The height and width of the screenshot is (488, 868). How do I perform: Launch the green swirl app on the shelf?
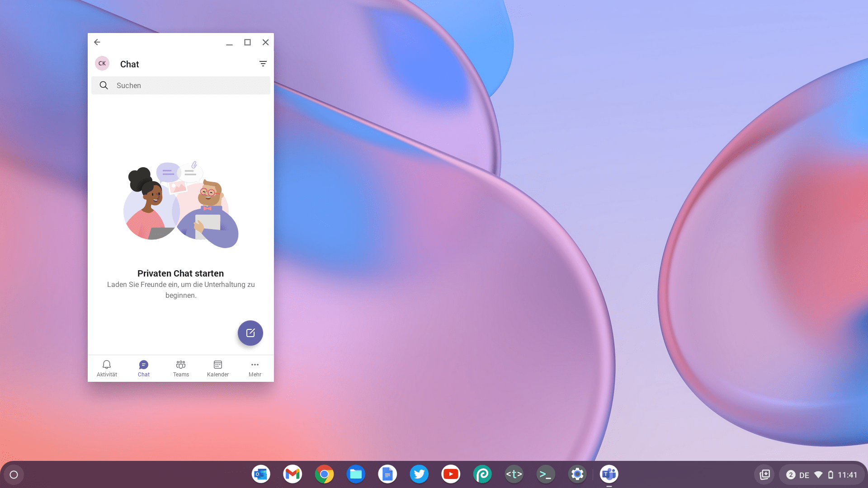pyautogui.click(x=482, y=474)
